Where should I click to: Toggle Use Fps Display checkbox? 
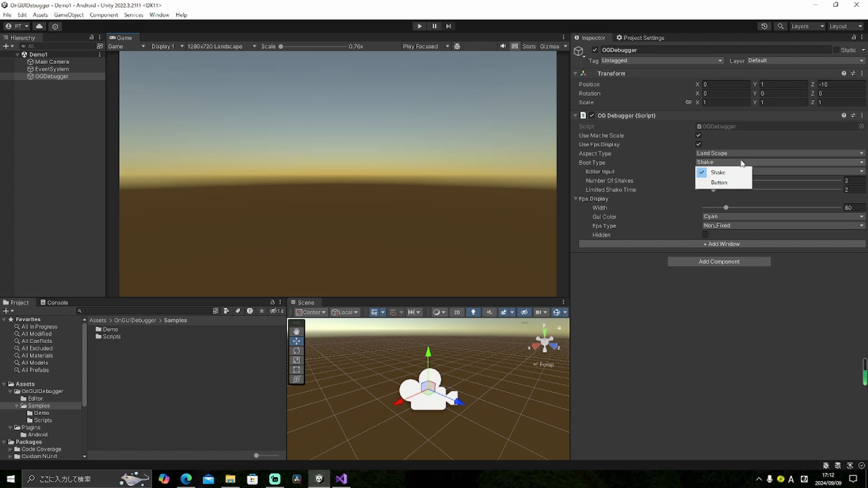point(698,144)
